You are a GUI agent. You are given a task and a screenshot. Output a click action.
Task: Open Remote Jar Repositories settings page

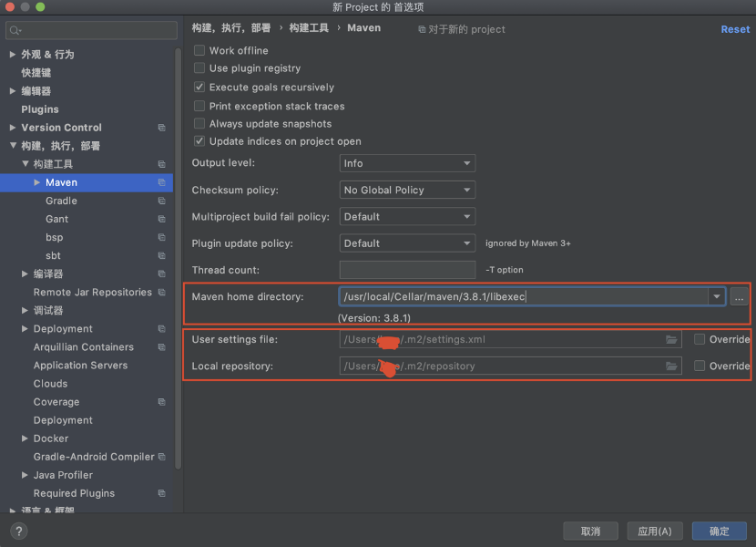(x=92, y=293)
